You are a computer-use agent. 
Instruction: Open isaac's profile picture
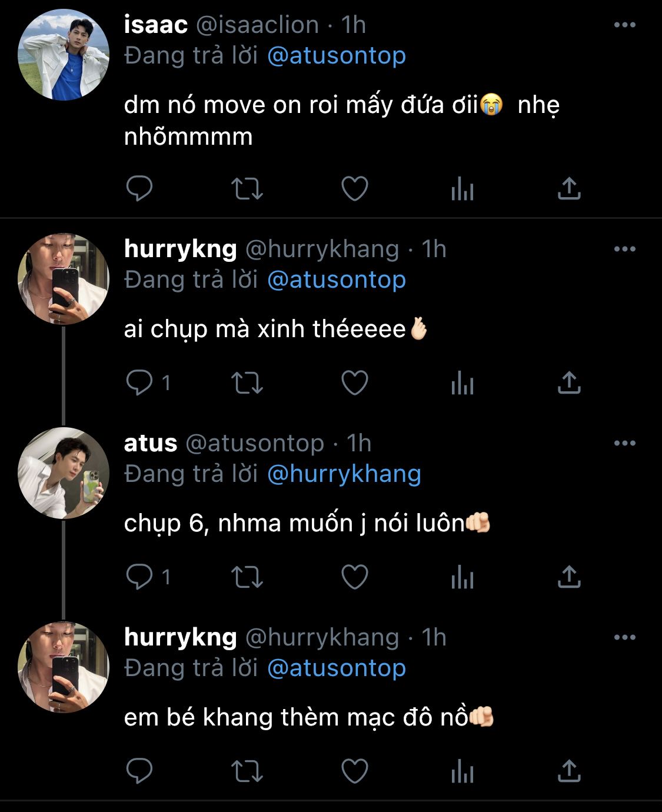tap(64, 55)
